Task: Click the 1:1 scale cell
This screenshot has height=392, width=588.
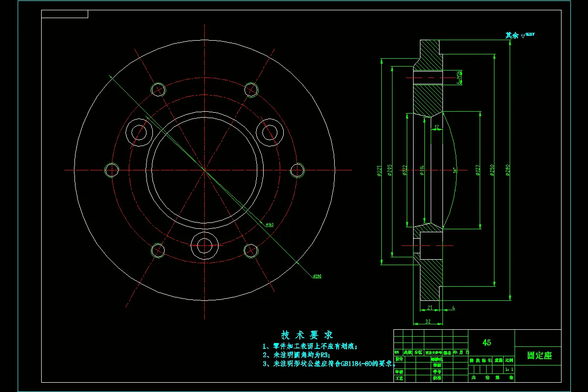Action: tap(509, 369)
